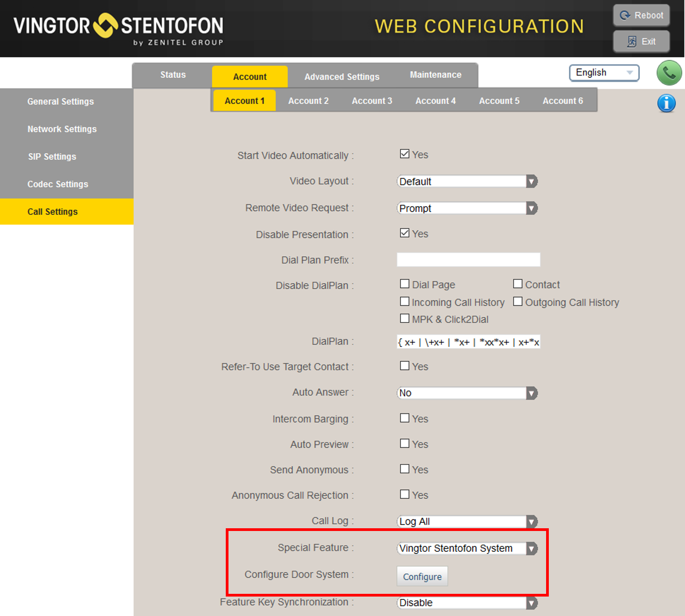Uncheck the Disable Presentation checkbox
The height and width of the screenshot is (616, 685).
[404, 233]
